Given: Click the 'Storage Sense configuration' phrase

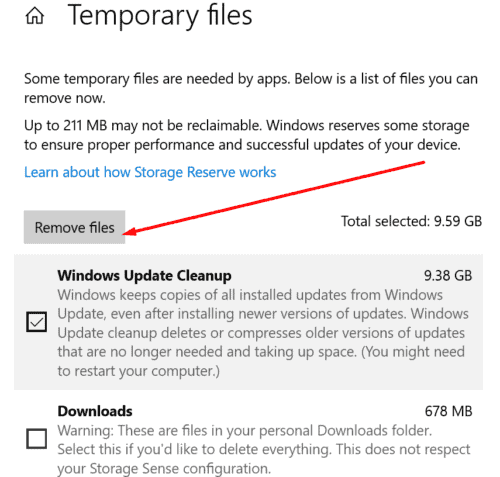Looking at the screenshot, I should pos(179,469).
